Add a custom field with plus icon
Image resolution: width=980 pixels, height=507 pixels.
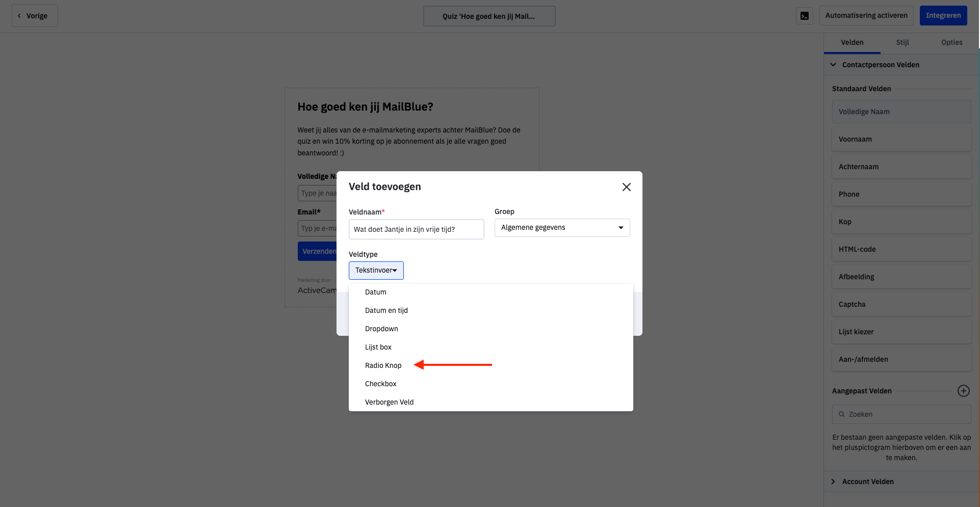(963, 391)
